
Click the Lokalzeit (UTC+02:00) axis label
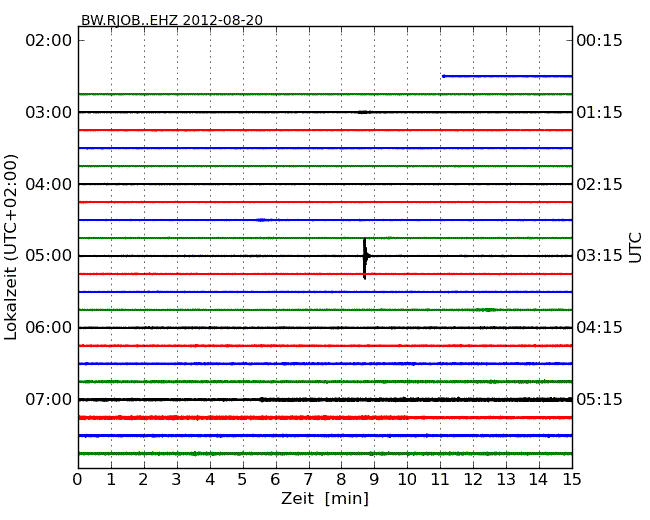click(x=11, y=247)
